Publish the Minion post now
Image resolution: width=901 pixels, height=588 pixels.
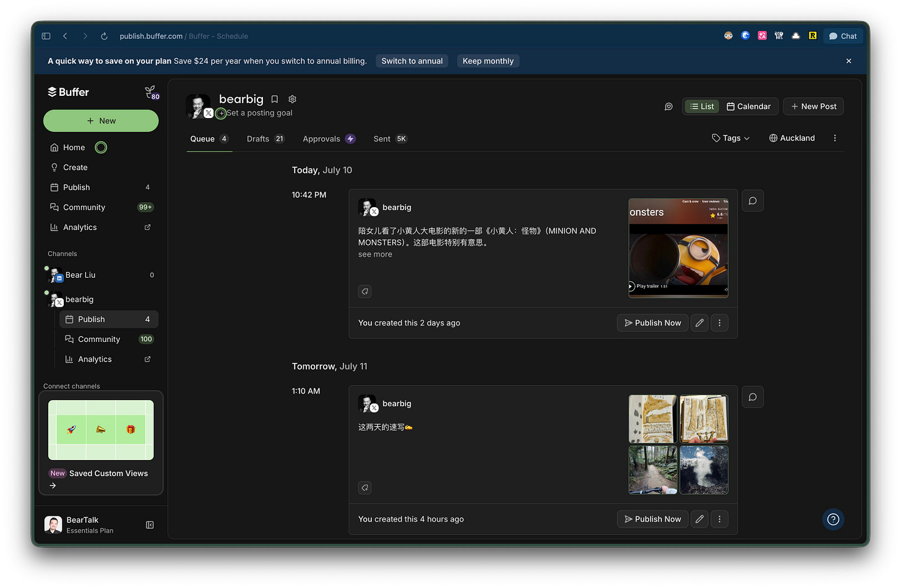[652, 323]
